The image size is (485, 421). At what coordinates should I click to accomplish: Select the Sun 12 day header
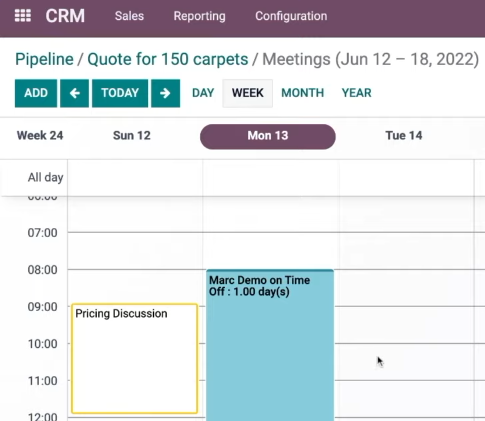pyautogui.click(x=132, y=136)
